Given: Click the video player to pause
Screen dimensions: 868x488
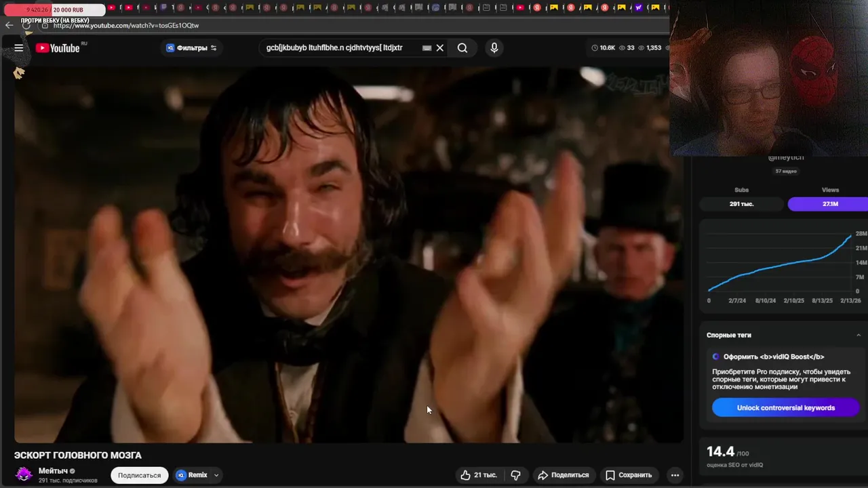Looking at the screenshot, I should pos(349,254).
